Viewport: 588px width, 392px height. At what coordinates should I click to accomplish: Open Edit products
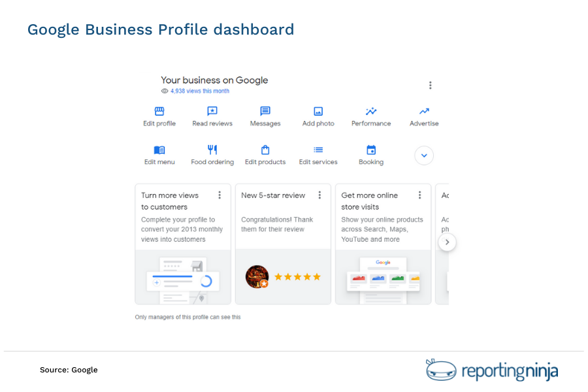(x=265, y=151)
